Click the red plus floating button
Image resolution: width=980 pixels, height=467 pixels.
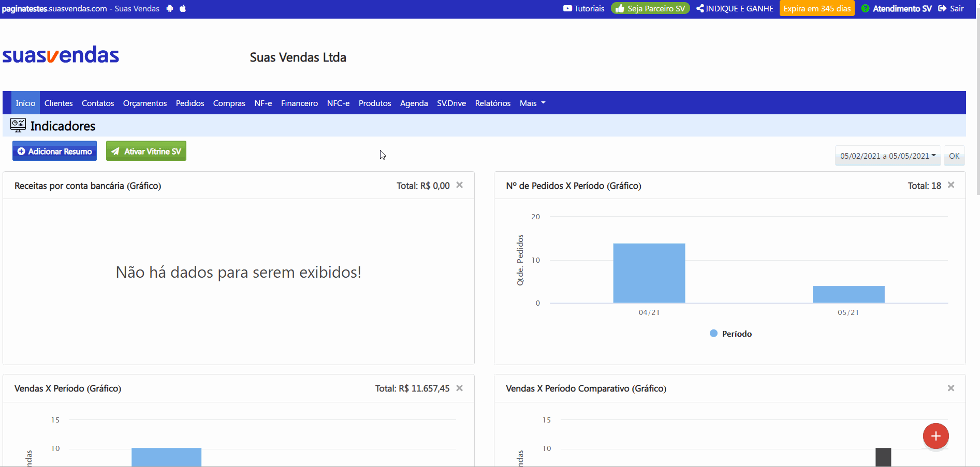coord(936,436)
